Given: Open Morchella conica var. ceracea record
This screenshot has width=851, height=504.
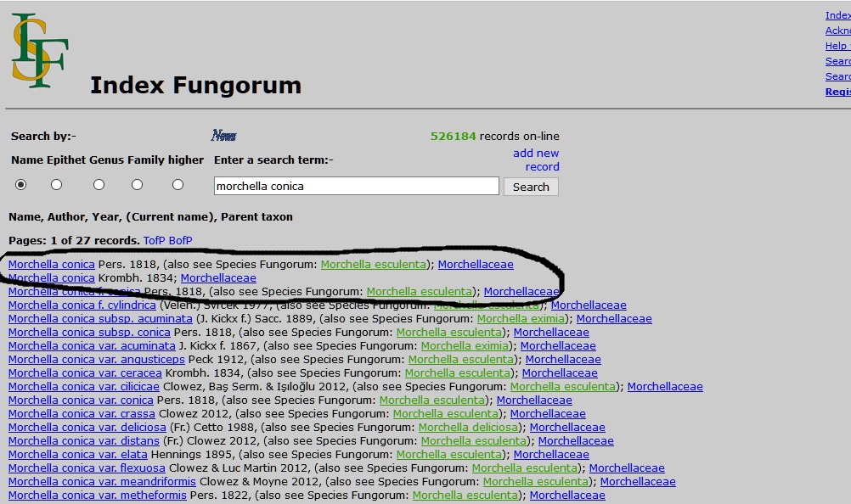Looking at the screenshot, I should coord(85,372).
